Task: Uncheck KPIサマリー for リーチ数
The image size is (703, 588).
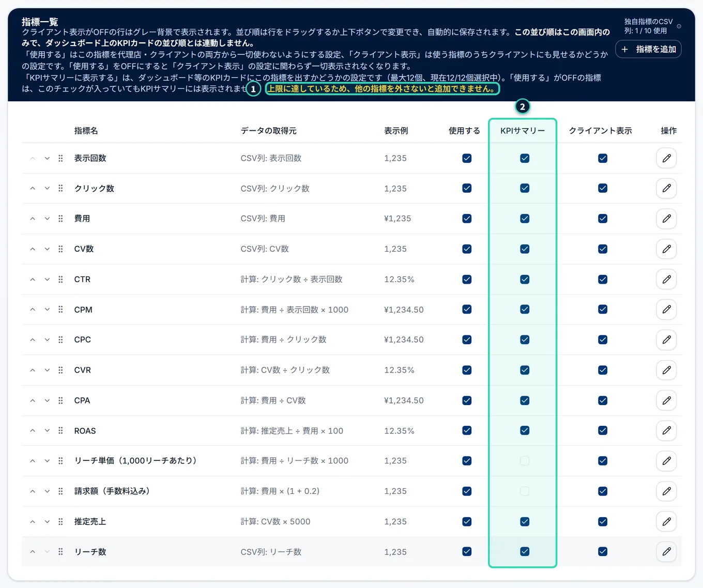Action: tap(525, 552)
